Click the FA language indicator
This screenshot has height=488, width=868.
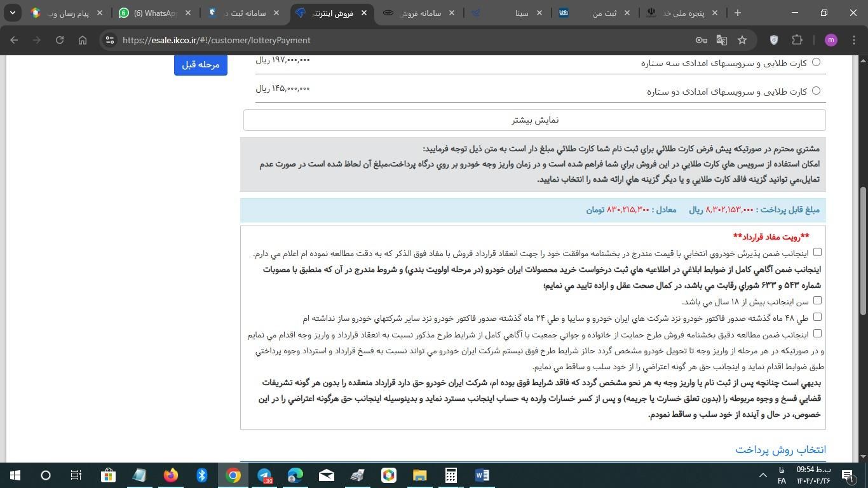(782, 481)
